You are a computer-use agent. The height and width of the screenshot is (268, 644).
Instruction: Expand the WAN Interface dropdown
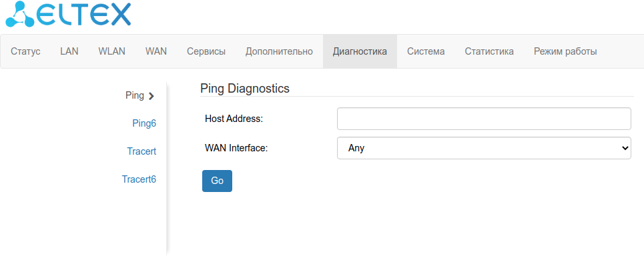[x=484, y=148]
